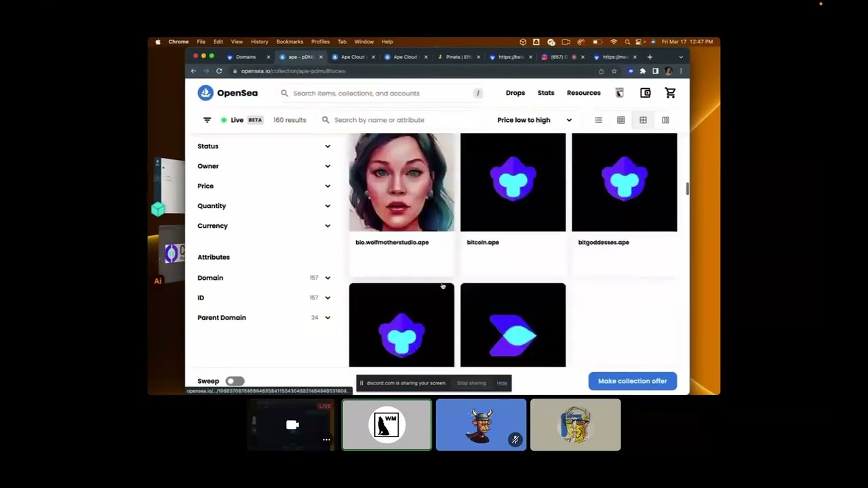Click the OpenSea logo icon
The height and width of the screenshot is (488, 868).
(205, 93)
